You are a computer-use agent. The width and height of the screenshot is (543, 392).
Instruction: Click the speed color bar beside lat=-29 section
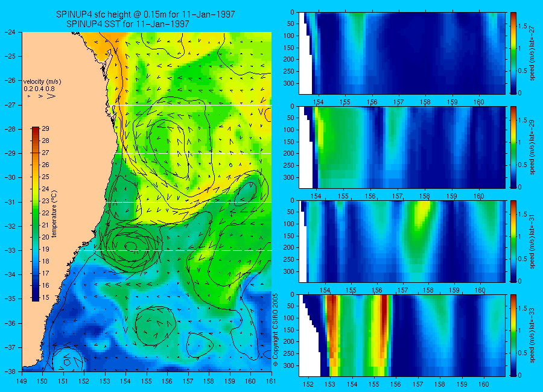point(513,147)
